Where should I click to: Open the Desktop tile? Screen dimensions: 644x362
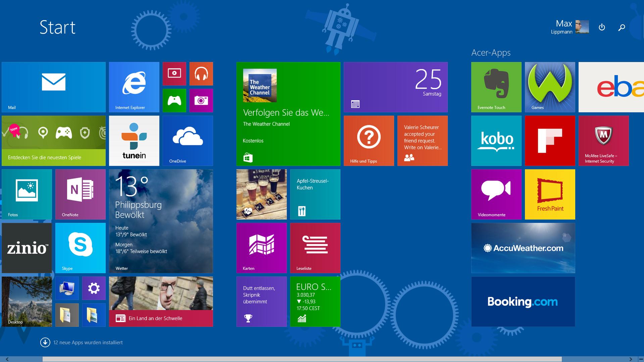coord(27,302)
